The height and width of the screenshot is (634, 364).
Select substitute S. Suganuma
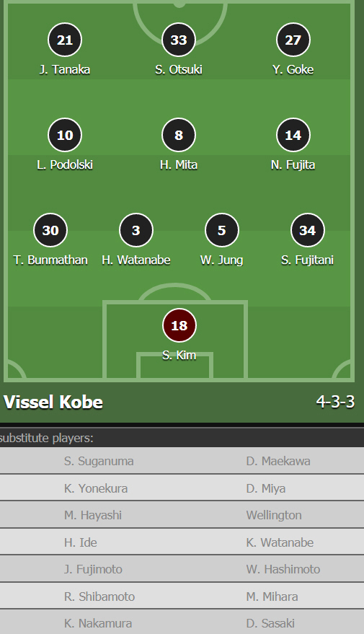pyautogui.click(x=99, y=461)
